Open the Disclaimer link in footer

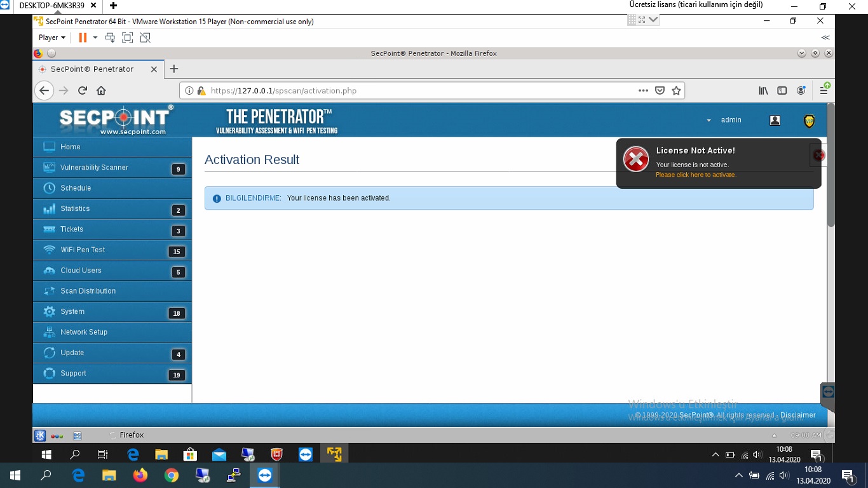click(797, 415)
